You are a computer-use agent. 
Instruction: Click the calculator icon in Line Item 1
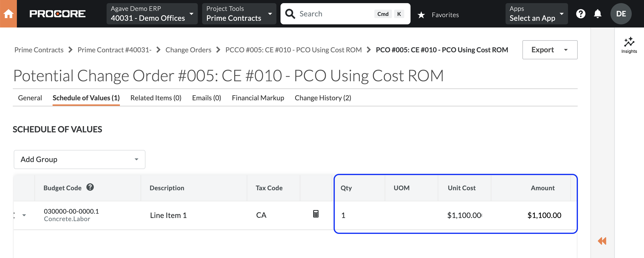coord(316,214)
